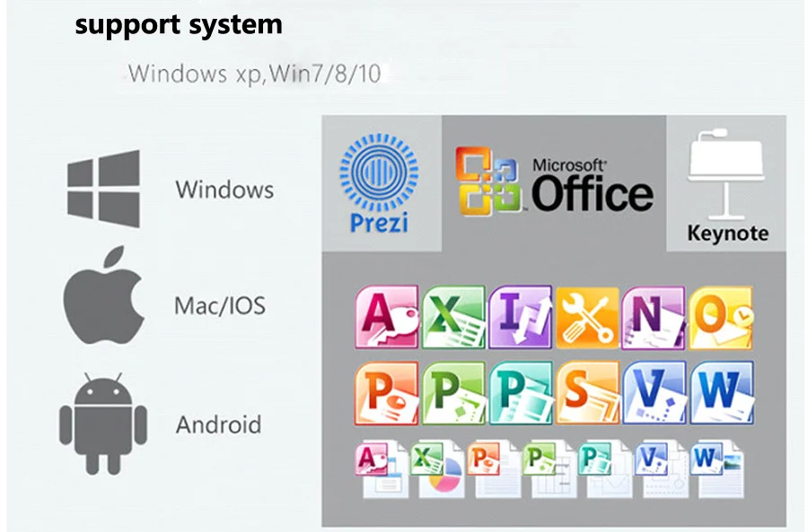
Task: Open the orange Office Tools wrench icon
Action: coord(587,318)
